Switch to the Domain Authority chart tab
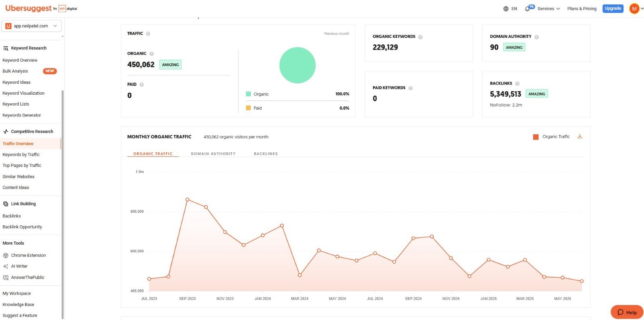This screenshot has width=644, height=320. [213, 154]
